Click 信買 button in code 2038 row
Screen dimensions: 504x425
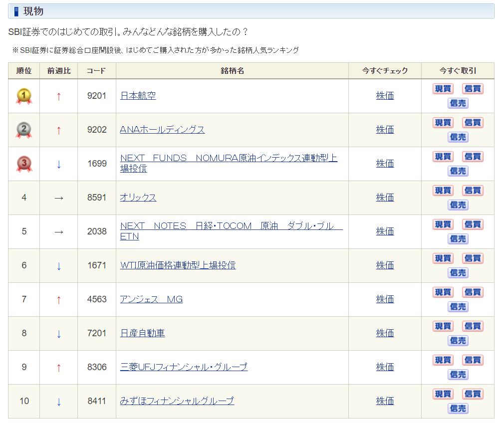473,224
